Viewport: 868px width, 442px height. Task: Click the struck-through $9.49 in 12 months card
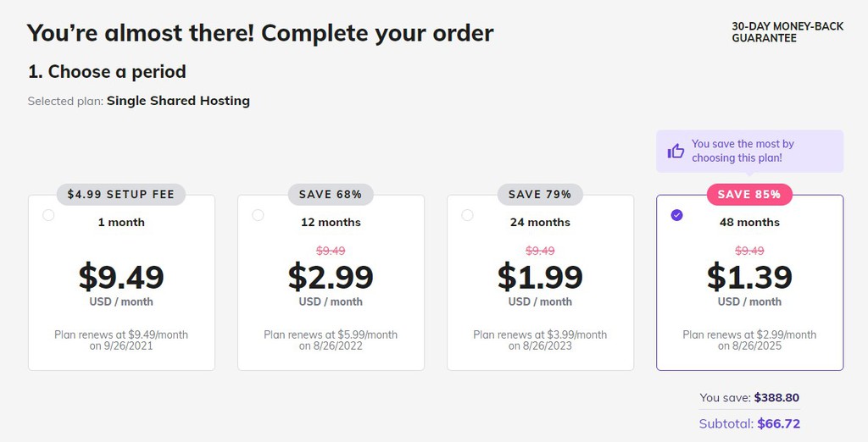pos(331,251)
